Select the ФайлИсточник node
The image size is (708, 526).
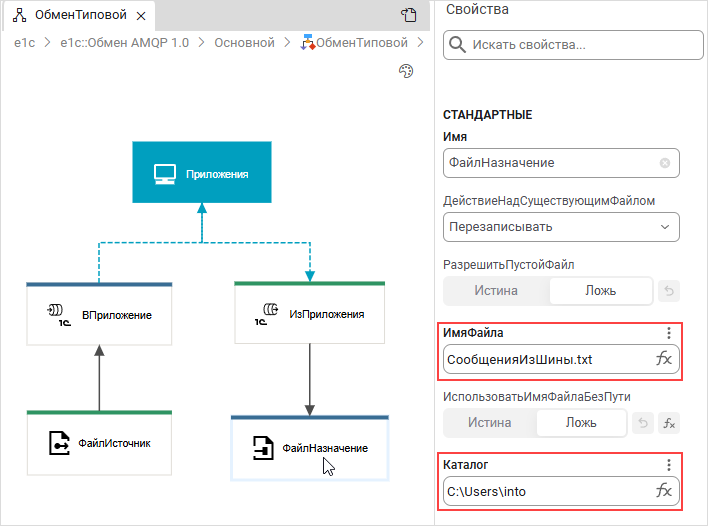click(x=99, y=443)
